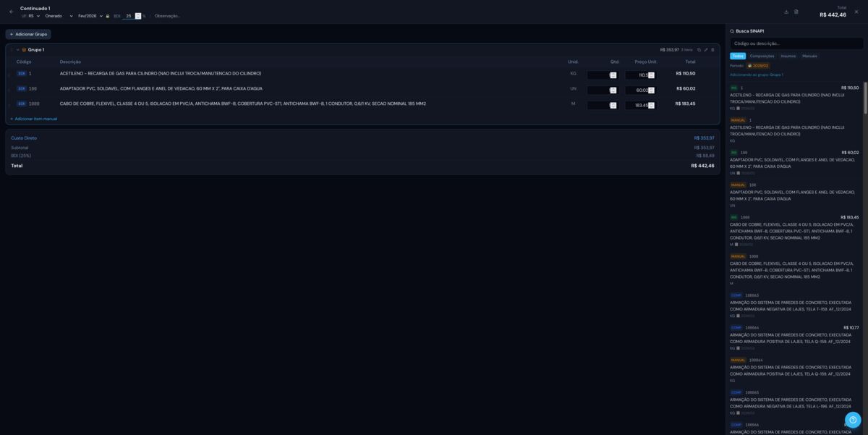Viewport: 868px width, 435px height.
Task: Open the Onerado regime dropdown
Action: (59, 16)
